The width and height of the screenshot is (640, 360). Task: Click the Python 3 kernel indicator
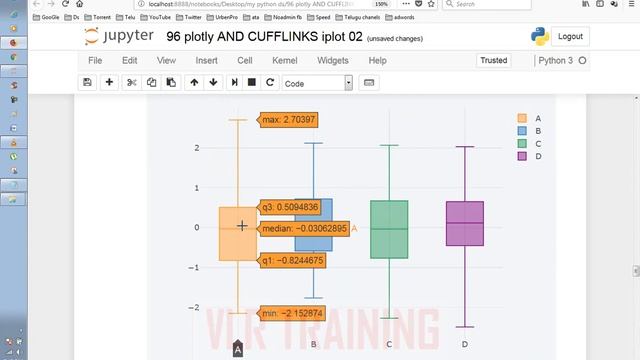click(562, 60)
